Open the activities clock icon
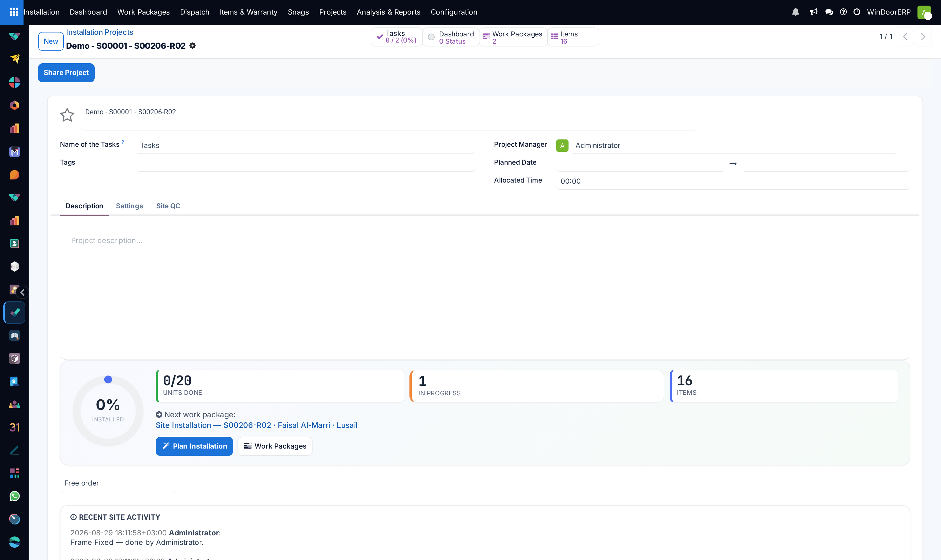 [857, 12]
